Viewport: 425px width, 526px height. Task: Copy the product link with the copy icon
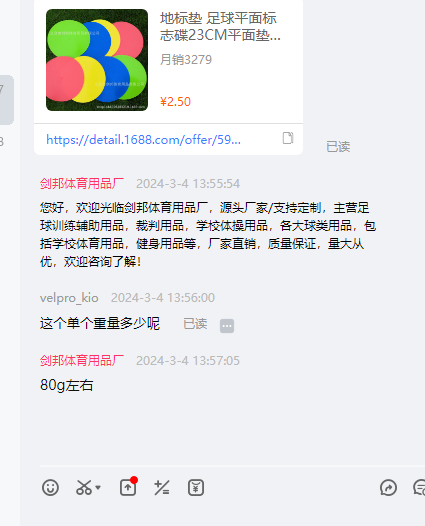(x=288, y=138)
